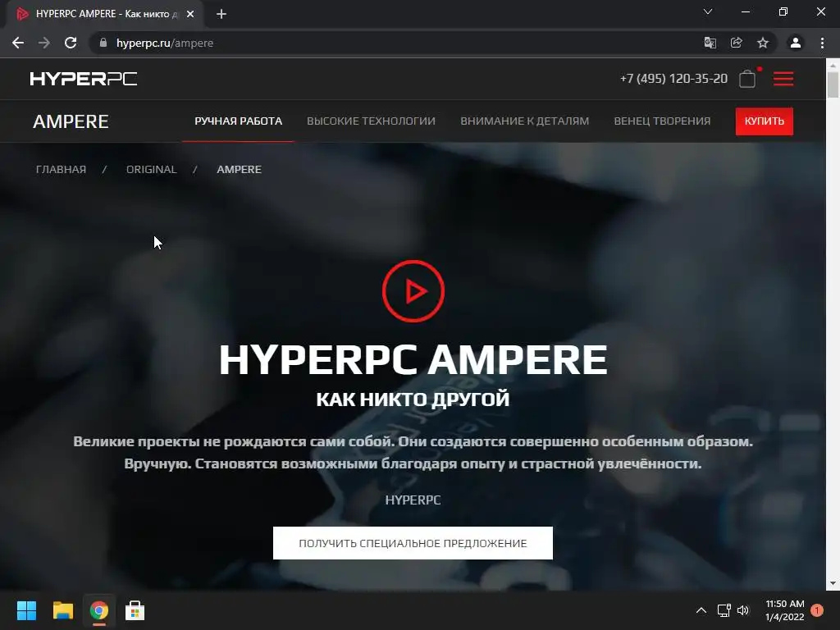Screen dimensions: 840x630
Task: Click the browser tab titled HYPERPC AMPERE
Action: [104, 14]
